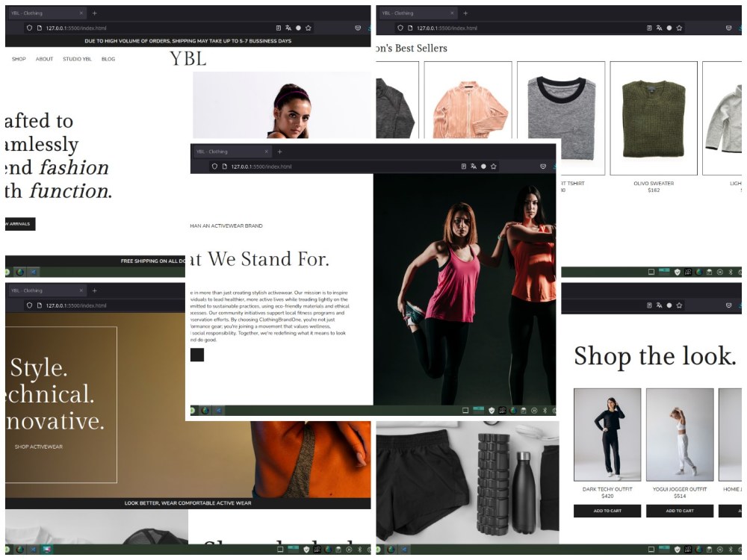Click translate icon in What We Stand For window

[x=474, y=167]
